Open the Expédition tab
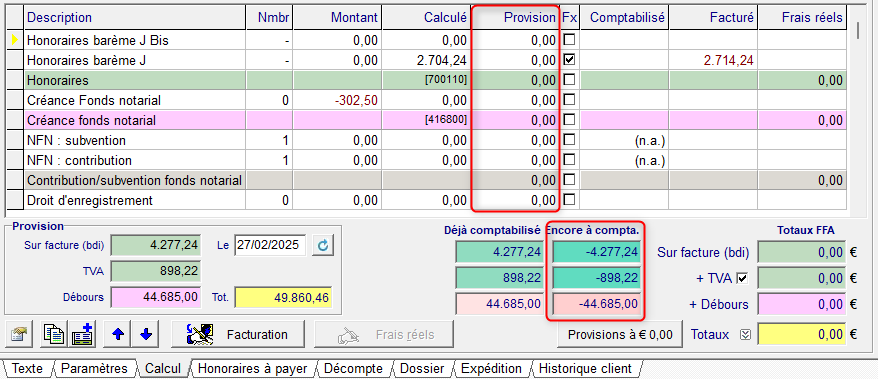The width and height of the screenshot is (878, 379). pos(491,369)
